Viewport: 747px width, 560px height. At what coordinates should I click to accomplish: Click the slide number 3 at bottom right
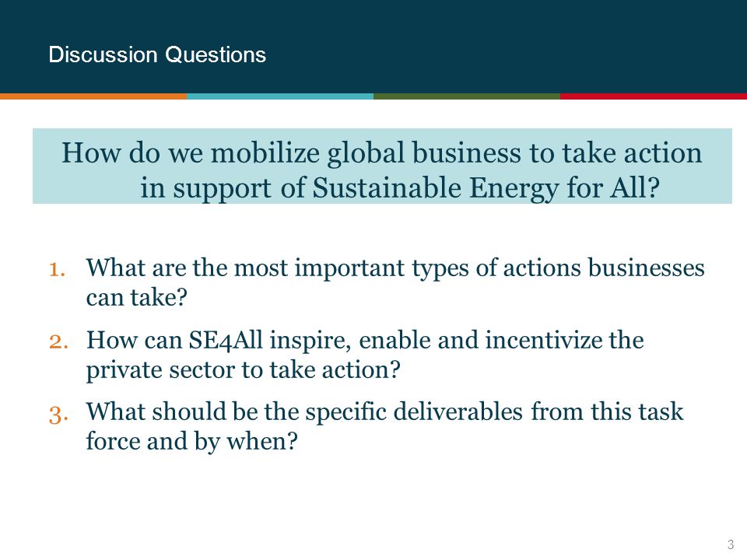731,544
